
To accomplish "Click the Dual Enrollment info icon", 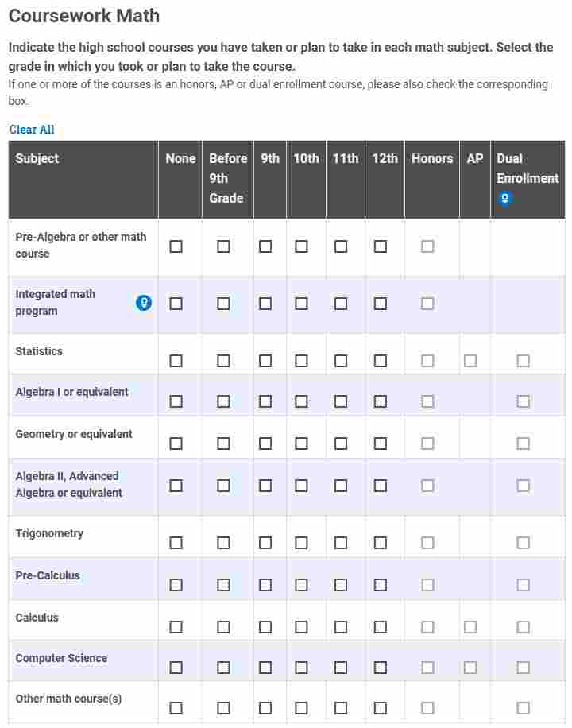I will click(504, 199).
